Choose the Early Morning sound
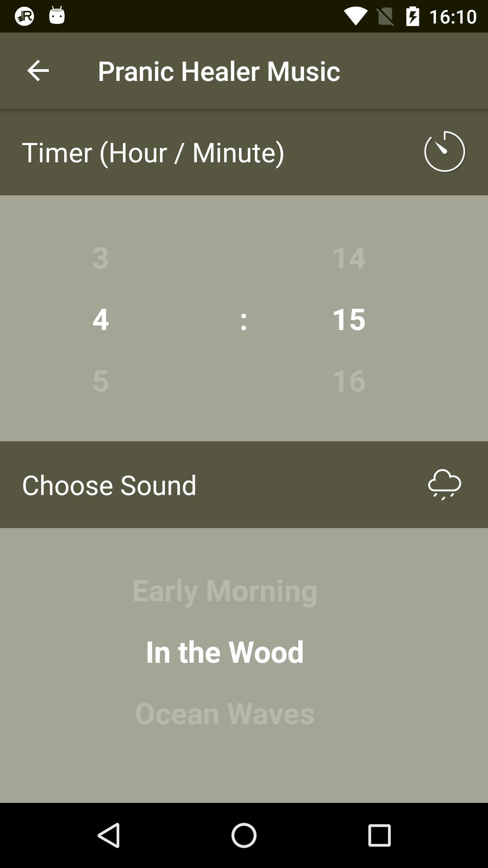 click(225, 590)
